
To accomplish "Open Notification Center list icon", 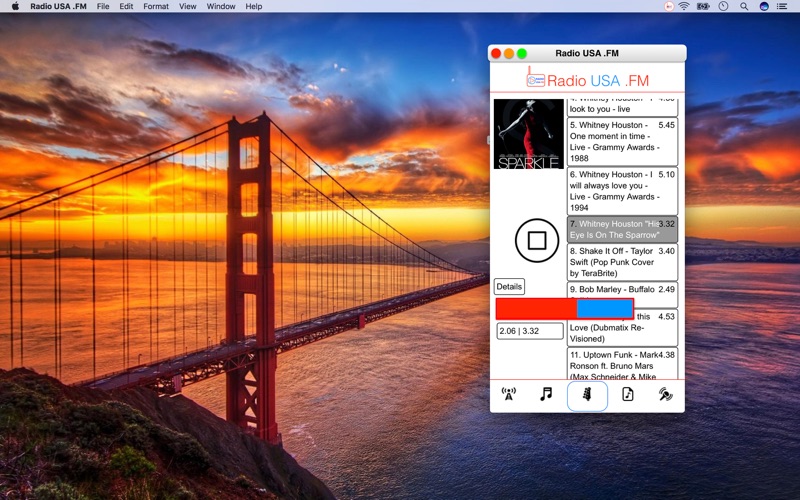I will tap(782, 6).
